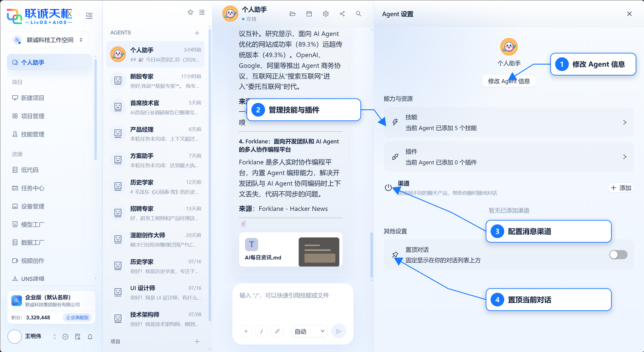Expand the user switcher arrows beside 王明伟
The width and height of the screenshot is (644, 352).
pyautogui.click(x=54, y=337)
